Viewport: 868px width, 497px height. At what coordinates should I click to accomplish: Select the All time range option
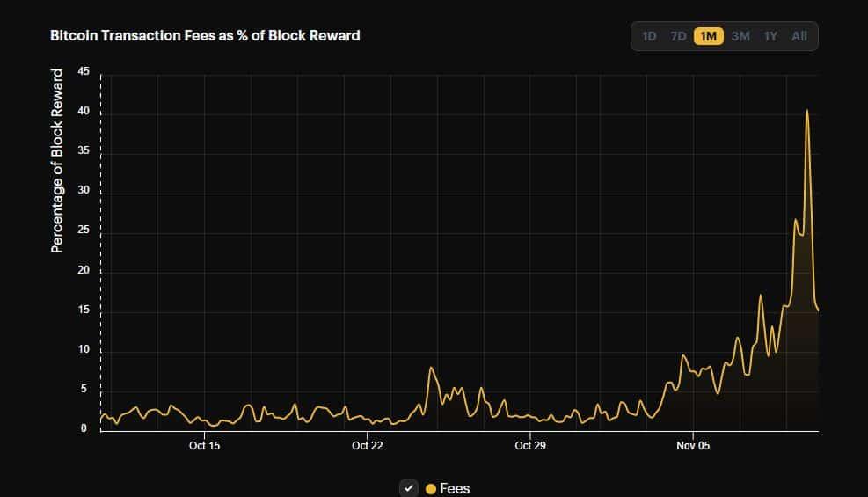(x=799, y=36)
